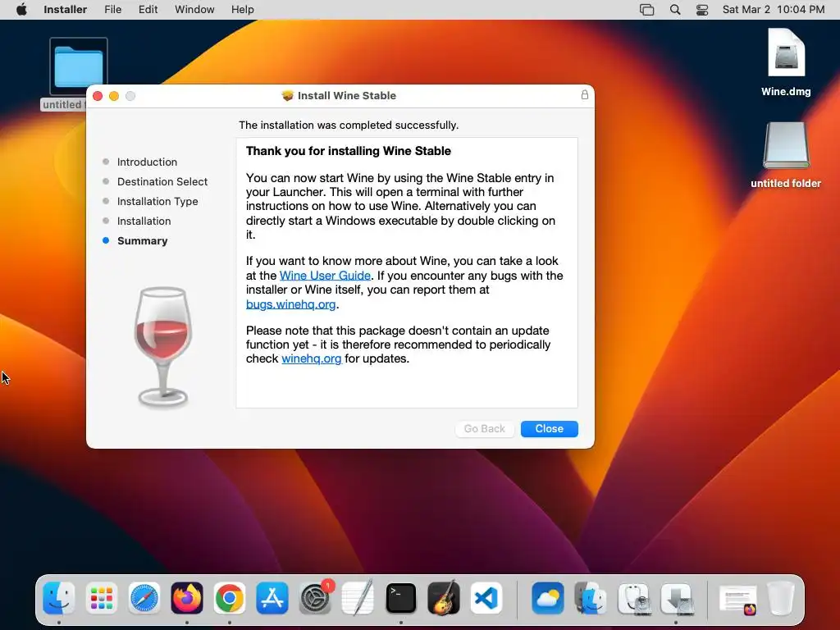Open TextEdit from the Dock
This screenshot has width=840, height=630.
[x=358, y=598]
